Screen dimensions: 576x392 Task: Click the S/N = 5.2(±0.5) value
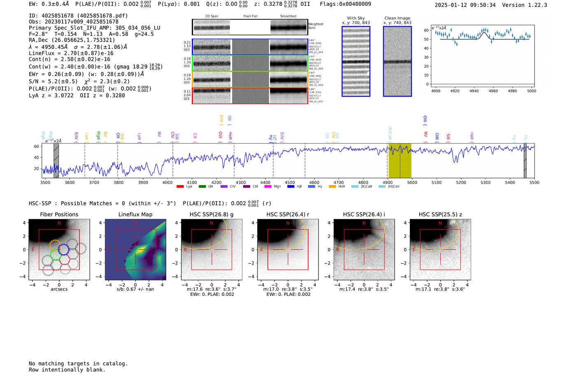tap(53, 81)
